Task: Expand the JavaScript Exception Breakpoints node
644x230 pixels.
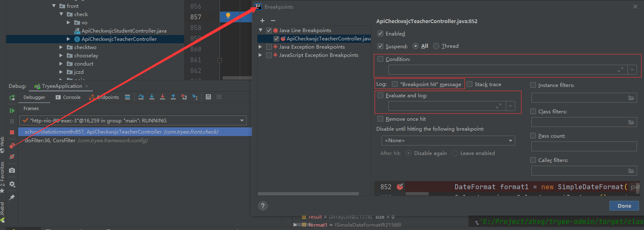Action: (260, 55)
